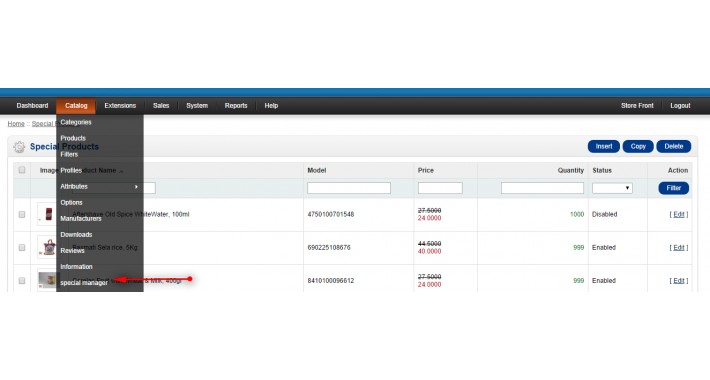Expand the Attributes submenu arrow

point(136,187)
